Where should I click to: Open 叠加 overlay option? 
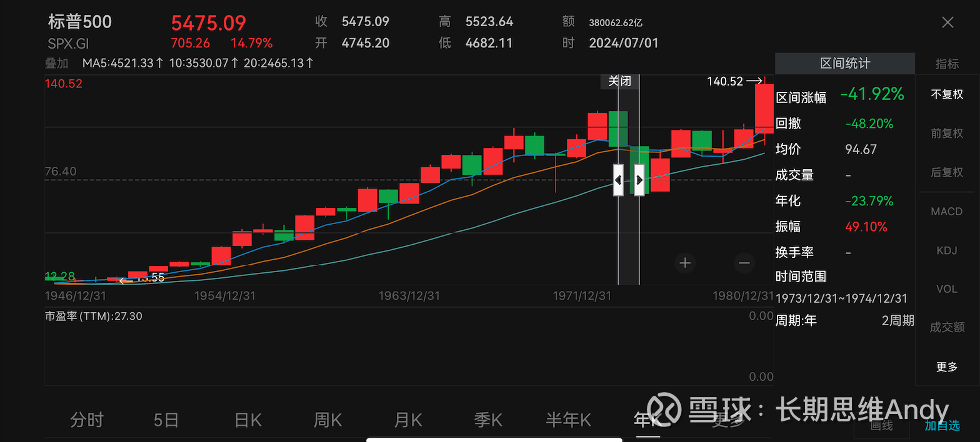pos(56,63)
